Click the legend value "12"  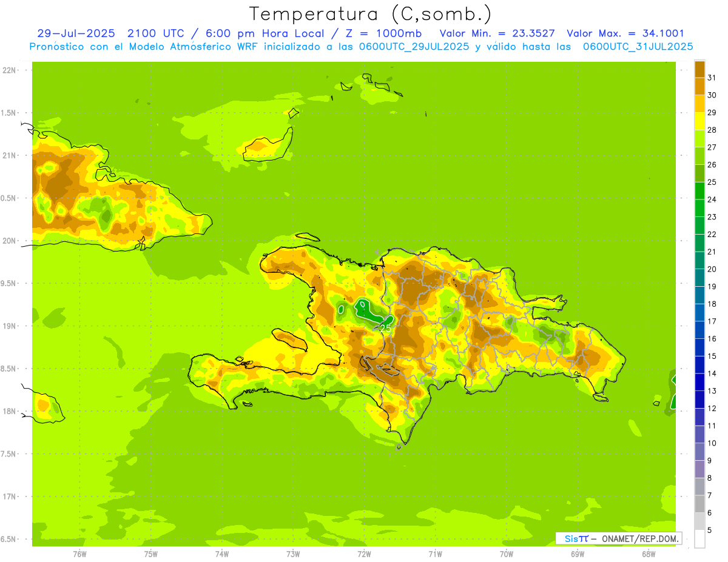[712, 409]
